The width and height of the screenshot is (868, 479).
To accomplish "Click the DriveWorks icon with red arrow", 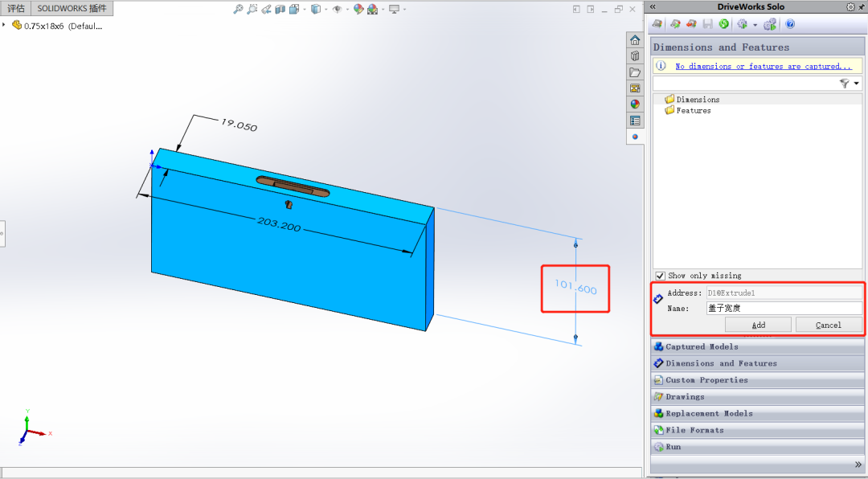I will point(691,24).
